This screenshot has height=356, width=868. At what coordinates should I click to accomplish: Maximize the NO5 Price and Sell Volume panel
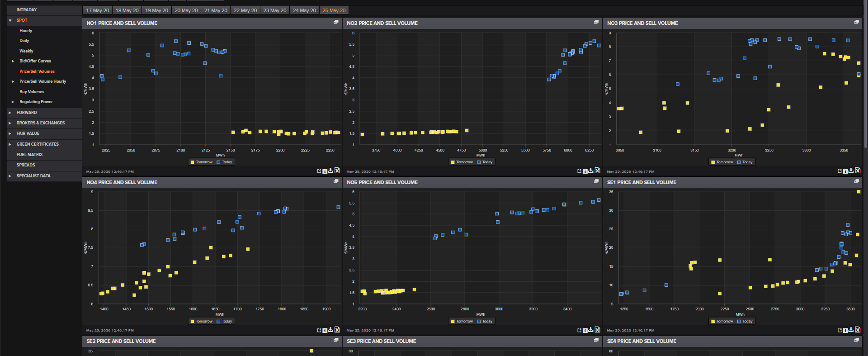point(596,181)
